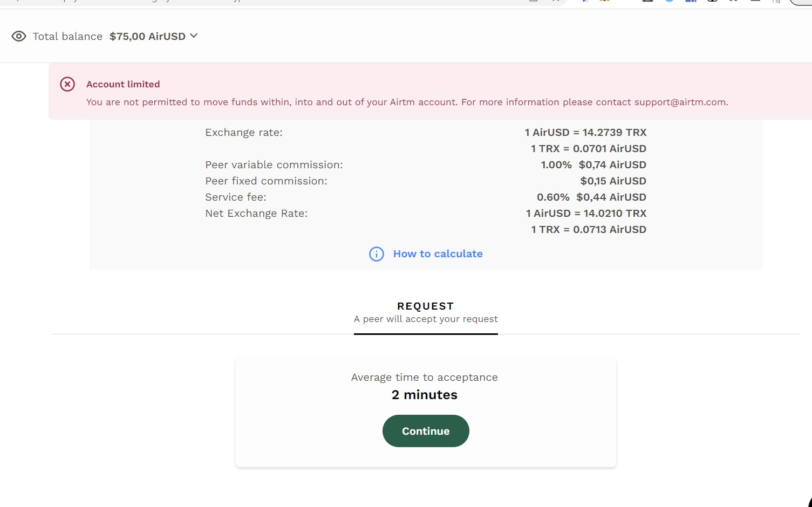
Task: Toggle the eye icon to hide total balance
Action: point(19,36)
